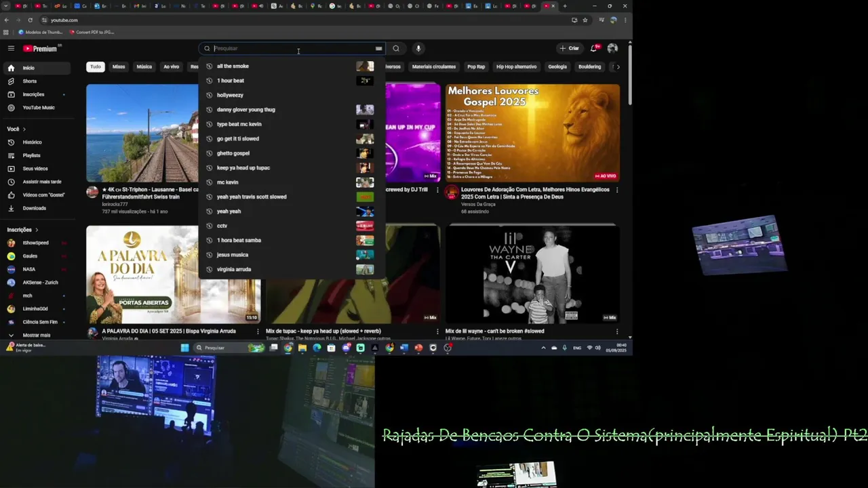Expand Mostrar mais subscriptions
Image resolution: width=868 pixels, height=488 pixels.
point(36,335)
